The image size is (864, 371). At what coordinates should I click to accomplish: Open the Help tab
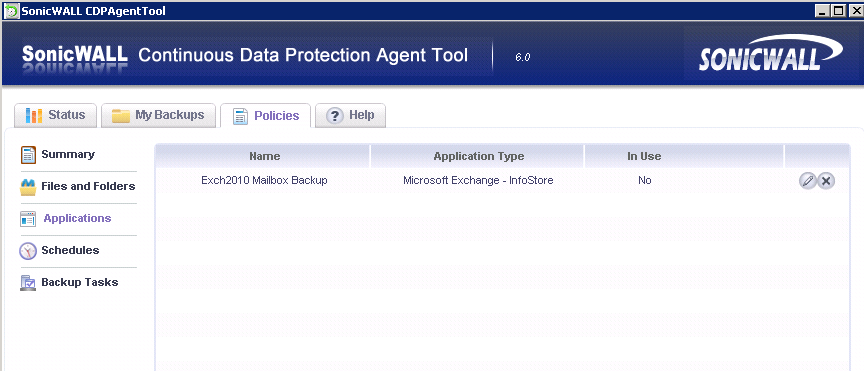[350, 115]
